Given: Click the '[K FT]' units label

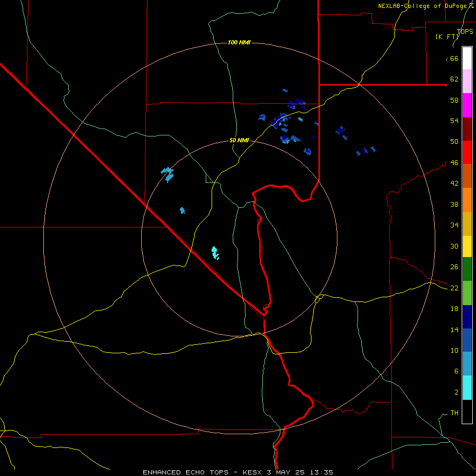Looking at the screenshot, I should click(447, 36).
